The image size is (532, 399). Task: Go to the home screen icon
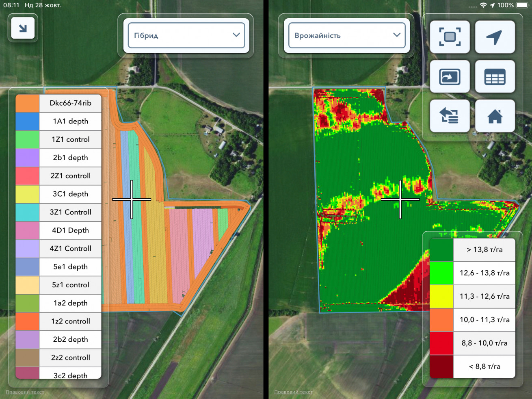pos(495,116)
